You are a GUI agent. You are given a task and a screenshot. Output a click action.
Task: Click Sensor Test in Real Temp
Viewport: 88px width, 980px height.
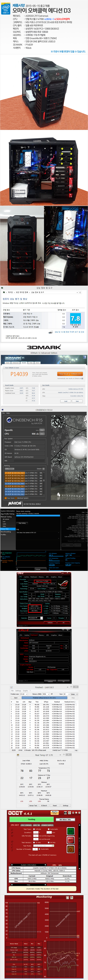(33, 805)
